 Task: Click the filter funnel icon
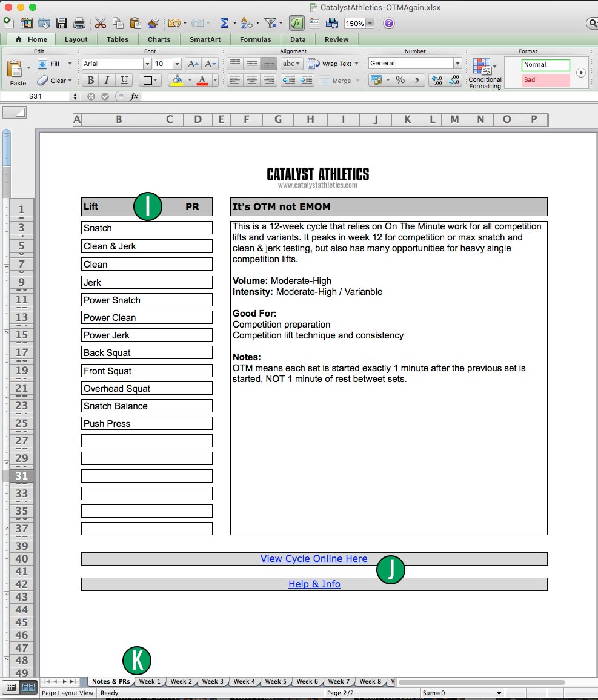pyautogui.click(x=270, y=23)
